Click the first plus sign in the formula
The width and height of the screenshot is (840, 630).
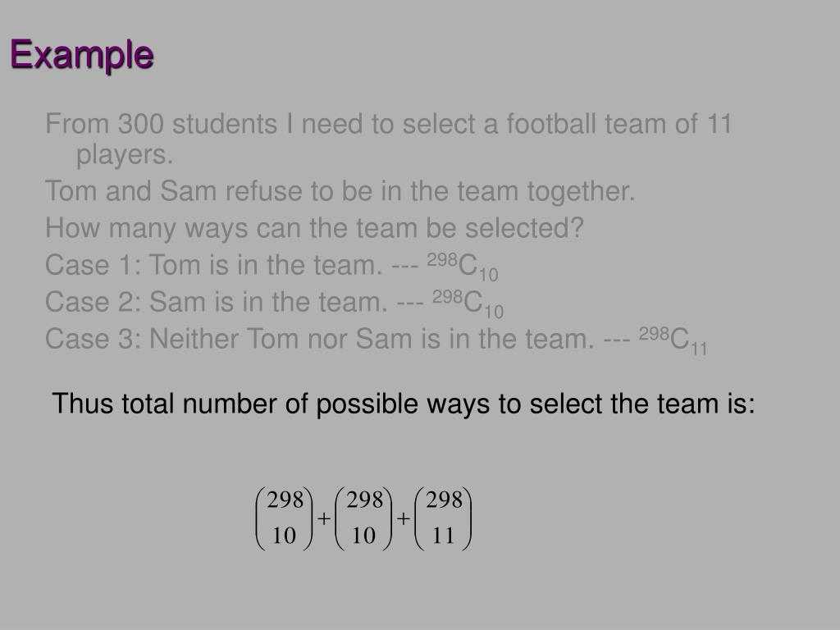click(x=323, y=518)
